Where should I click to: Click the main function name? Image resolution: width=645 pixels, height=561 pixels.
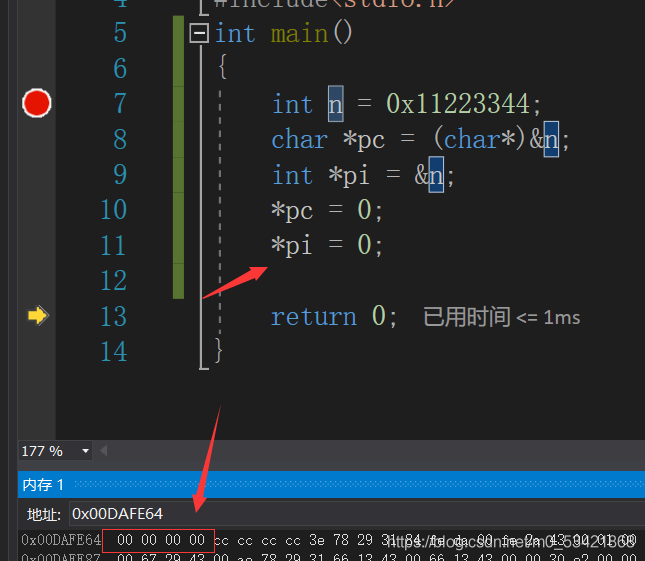click(x=299, y=33)
